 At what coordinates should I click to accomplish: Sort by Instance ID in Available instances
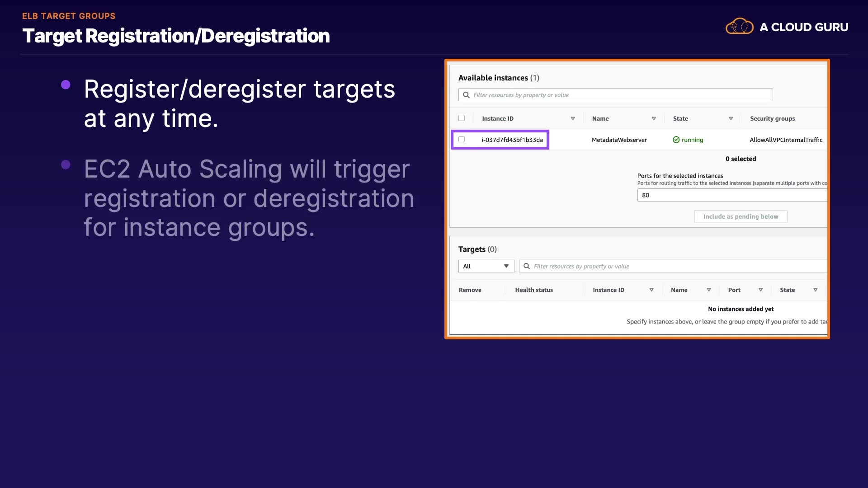[x=572, y=118]
